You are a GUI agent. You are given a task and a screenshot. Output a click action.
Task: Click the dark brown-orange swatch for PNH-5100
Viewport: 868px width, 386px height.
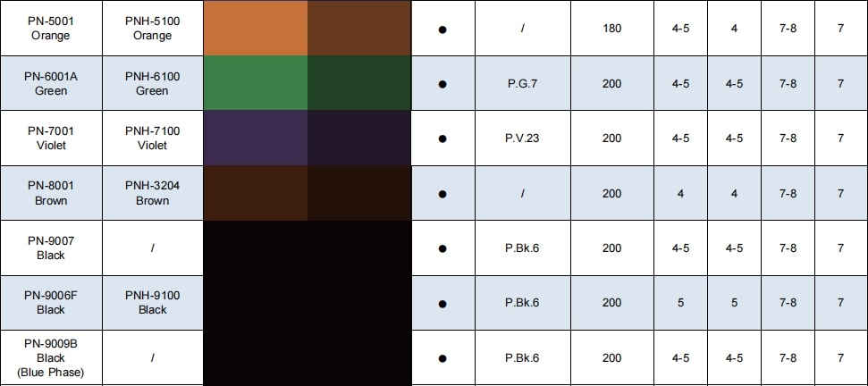[359, 28]
